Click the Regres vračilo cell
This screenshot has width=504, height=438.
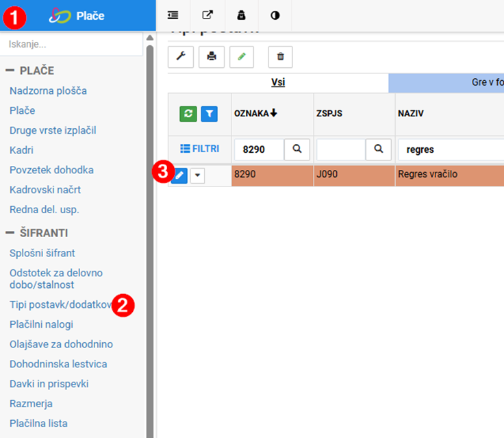click(x=450, y=175)
